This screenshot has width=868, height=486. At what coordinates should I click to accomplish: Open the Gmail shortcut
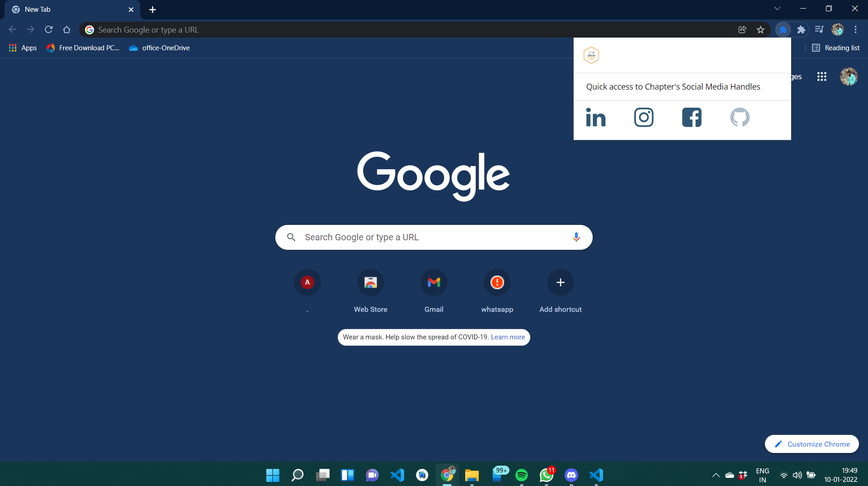pyautogui.click(x=434, y=291)
